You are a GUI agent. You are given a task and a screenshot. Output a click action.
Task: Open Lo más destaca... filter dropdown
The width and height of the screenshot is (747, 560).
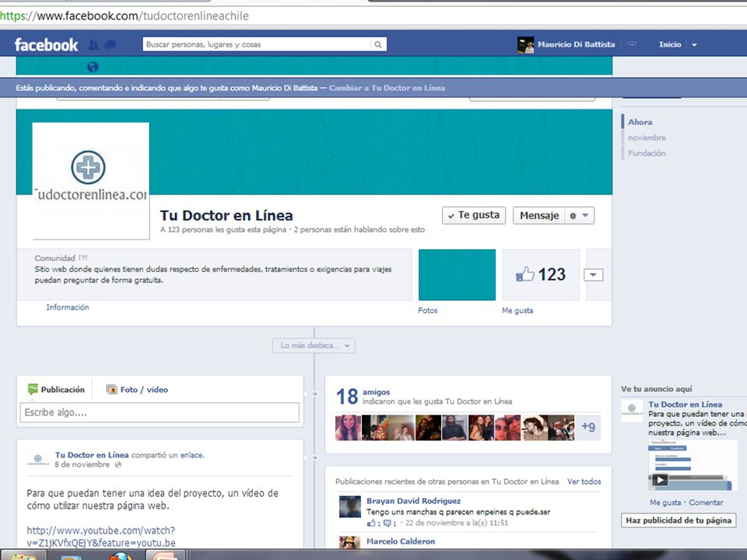click(314, 345)
